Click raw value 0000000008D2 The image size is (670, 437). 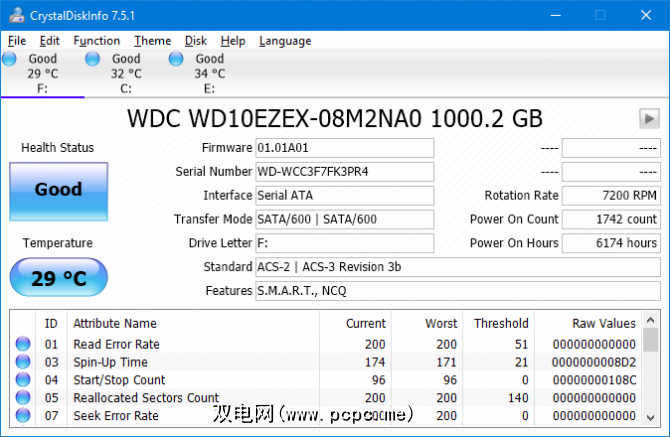(x=594, y=362)
